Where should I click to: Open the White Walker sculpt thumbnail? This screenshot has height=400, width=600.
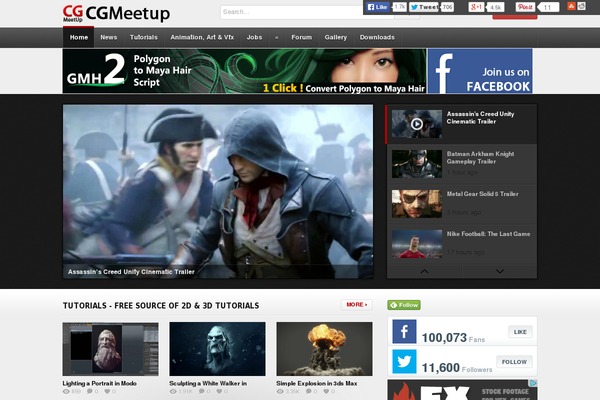click(217, 349)
